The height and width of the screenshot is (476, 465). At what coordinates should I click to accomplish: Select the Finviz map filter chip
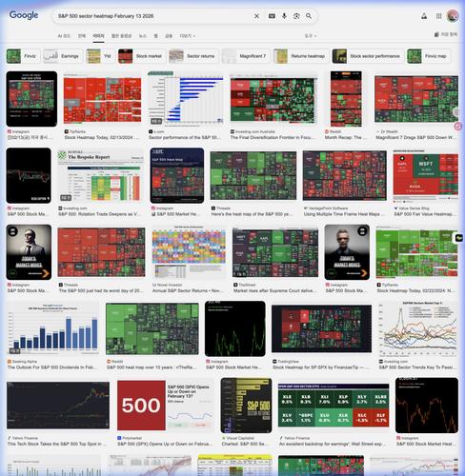429,56
